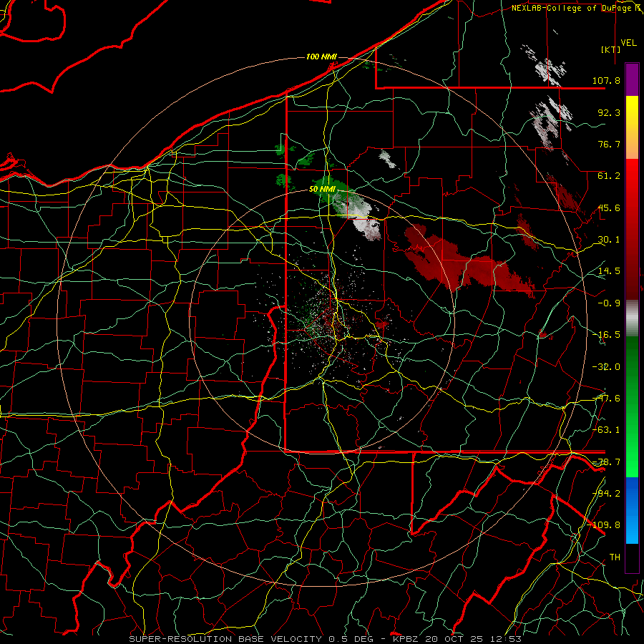The image size is (644, 644).
Task: Select the 107.8 value on velocity scale
Action: (606, 80)
